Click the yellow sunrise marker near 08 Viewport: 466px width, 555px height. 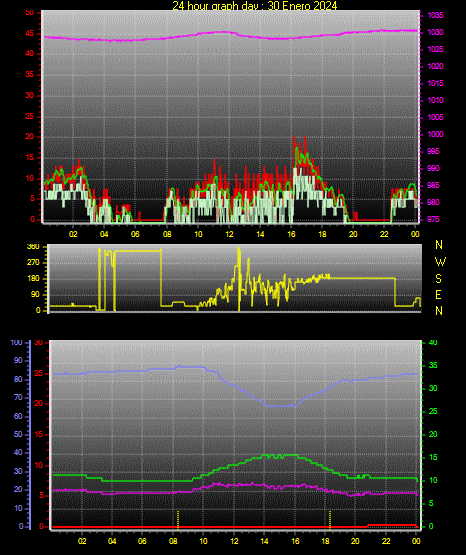click(178, 520)
